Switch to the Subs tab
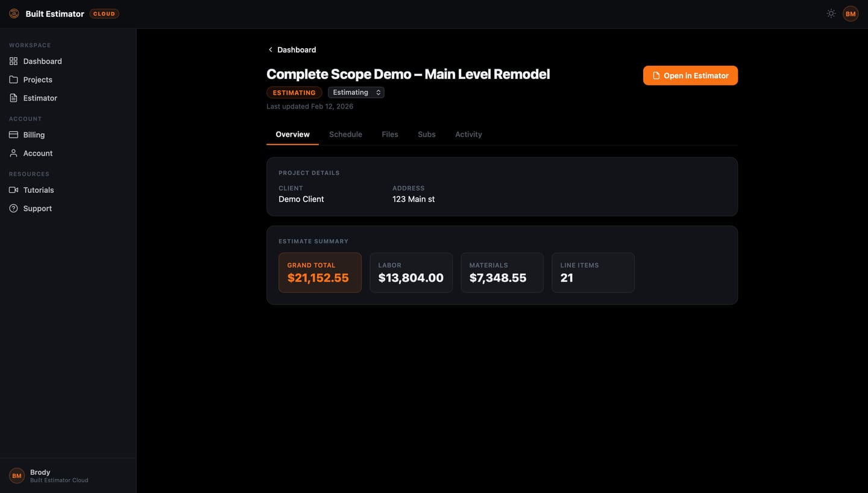Viewport: 868px width, 493px height. click(x=427, y=134)
